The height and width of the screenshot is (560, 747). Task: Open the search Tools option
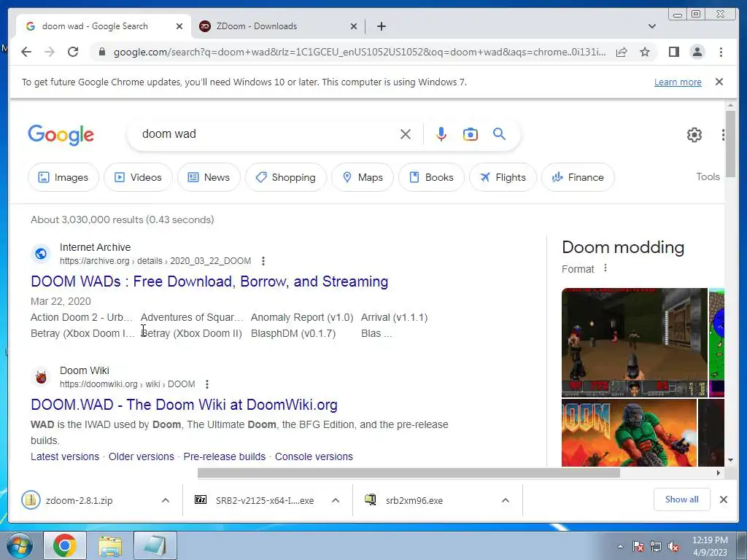(708, 176)
